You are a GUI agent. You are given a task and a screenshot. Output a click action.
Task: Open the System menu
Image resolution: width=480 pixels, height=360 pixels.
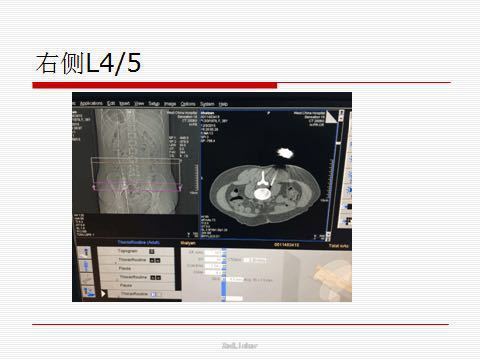pos(207,104)
